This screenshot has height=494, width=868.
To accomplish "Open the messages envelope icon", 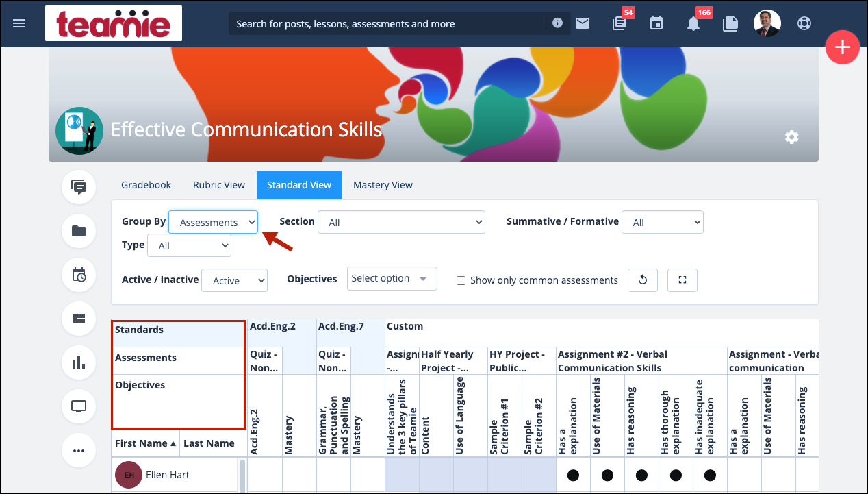I will pos(583,23).
